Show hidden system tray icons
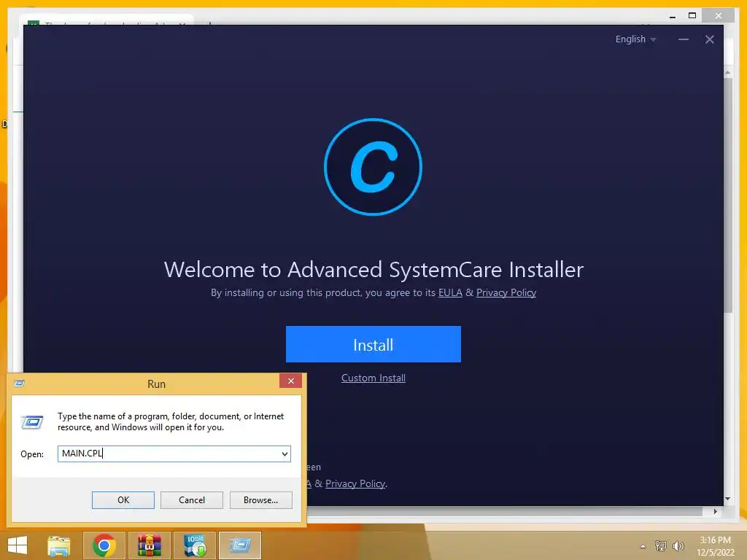The image size is (747, 560). pyautogui.click(x=643, y=546)
